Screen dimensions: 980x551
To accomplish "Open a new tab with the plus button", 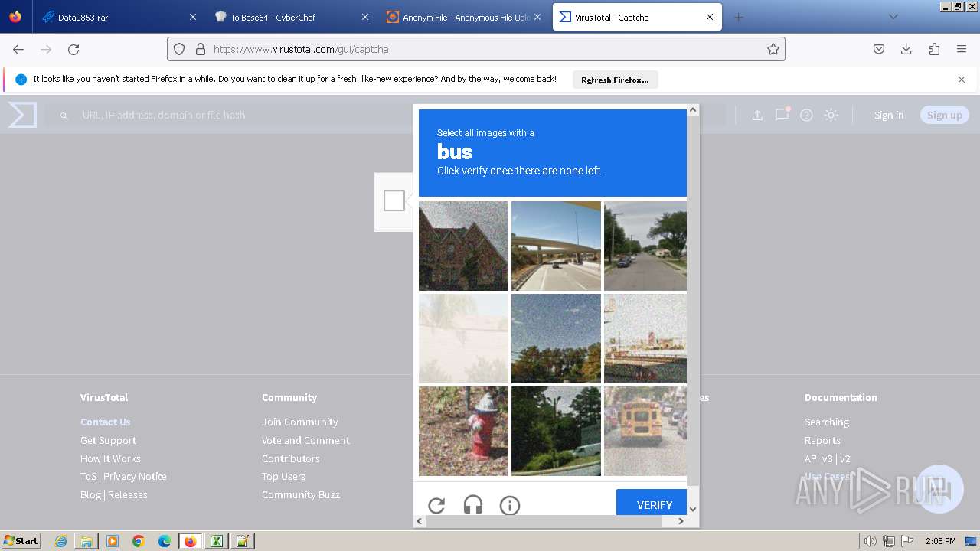I will (738, 17).
